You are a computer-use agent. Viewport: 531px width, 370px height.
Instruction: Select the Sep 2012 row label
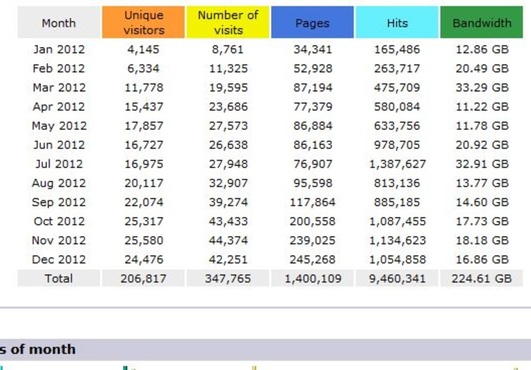click(59, 202)
